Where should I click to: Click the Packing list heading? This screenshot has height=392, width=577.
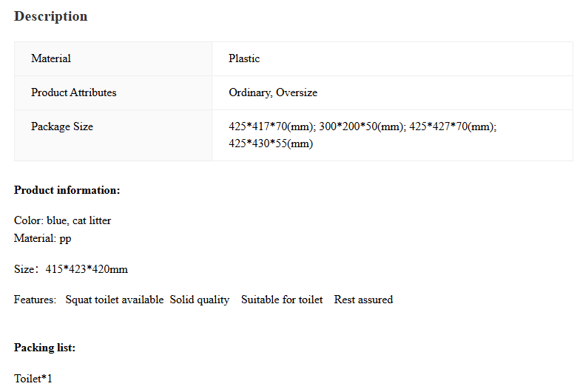pos(45,348)
